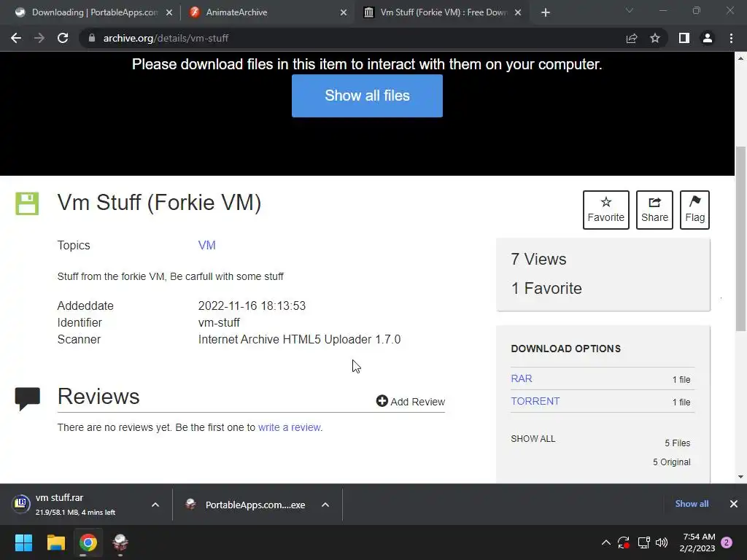Share this page via address bar icon
The height and width of the screenshot is (560, 747).
pyautogui.click(x=632, y=38)
